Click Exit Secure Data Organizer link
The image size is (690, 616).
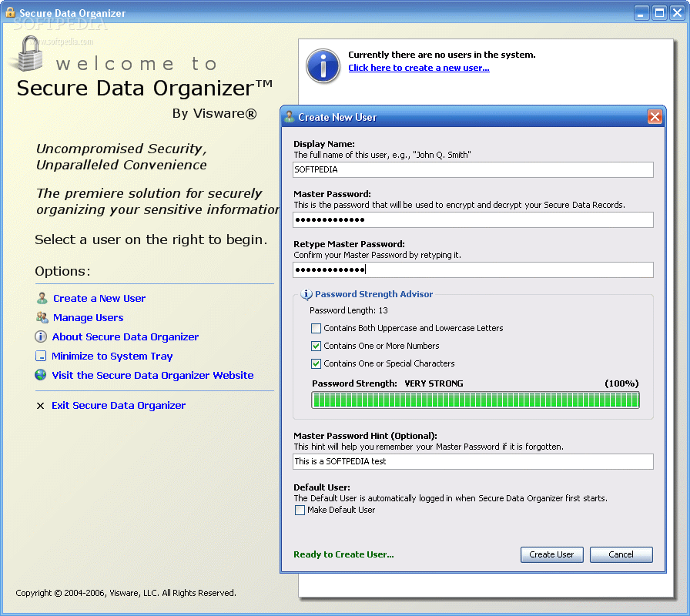coord(119,405)
